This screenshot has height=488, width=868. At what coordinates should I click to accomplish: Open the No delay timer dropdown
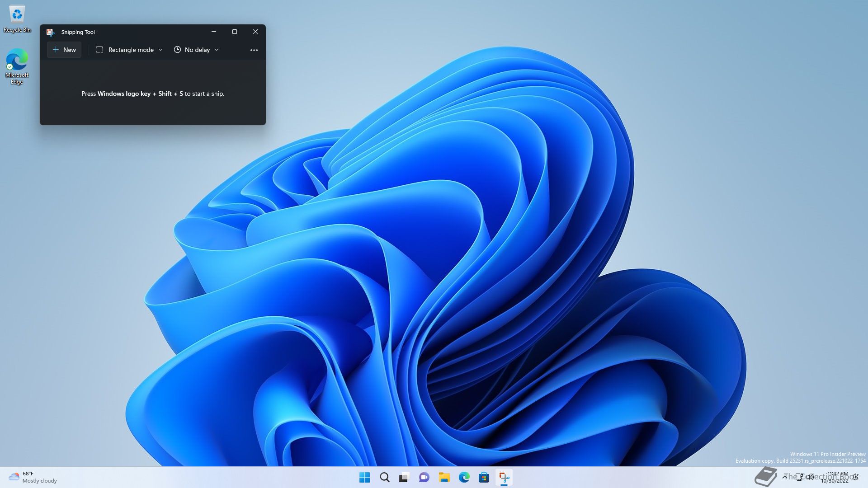click(196, 50)
